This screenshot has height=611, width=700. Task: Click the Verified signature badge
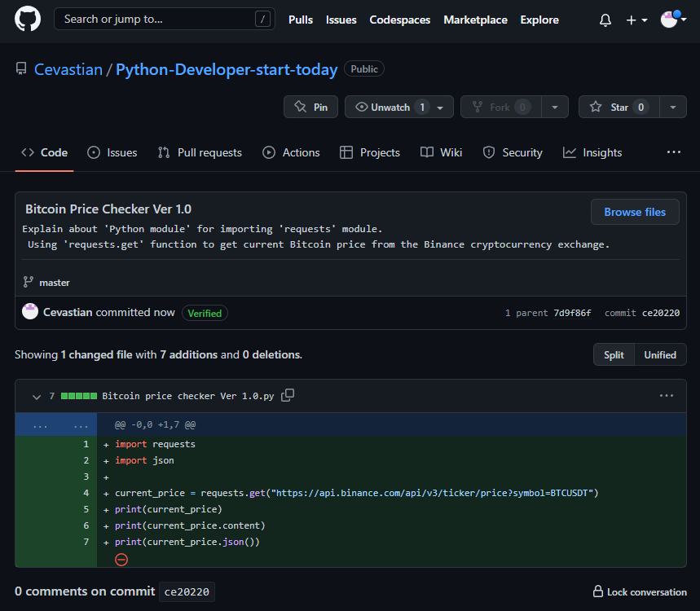tap(205, 313)
